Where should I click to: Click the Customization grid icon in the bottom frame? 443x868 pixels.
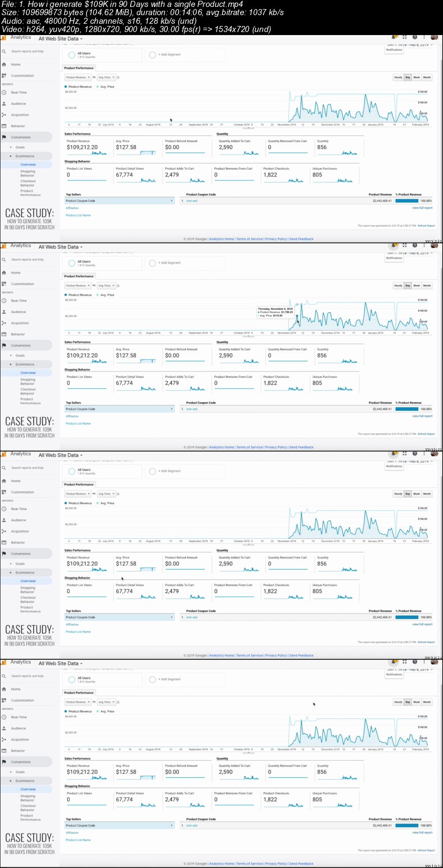click(3, 700)
